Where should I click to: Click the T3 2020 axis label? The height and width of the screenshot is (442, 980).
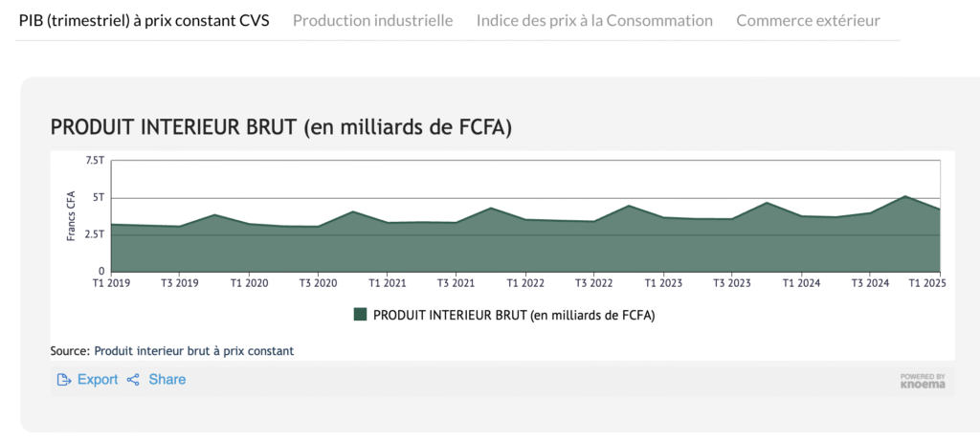tap(318, 283)
